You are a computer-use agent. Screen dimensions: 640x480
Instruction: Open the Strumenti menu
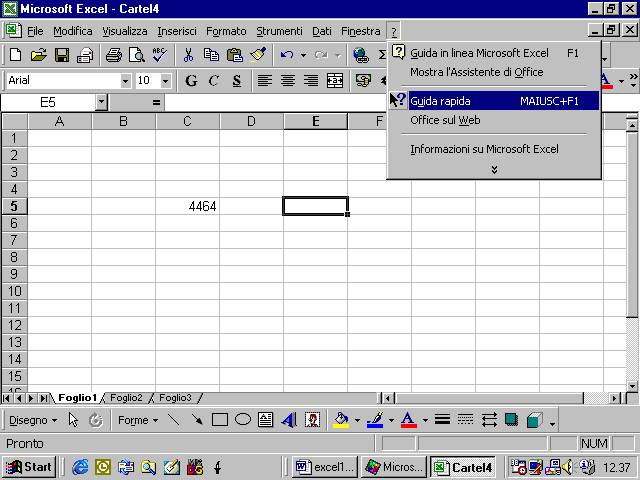[279, 31]
